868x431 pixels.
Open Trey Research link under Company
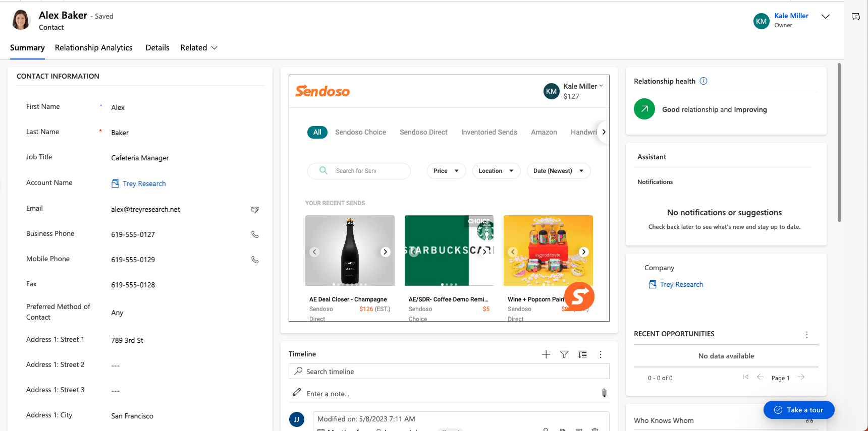coord(681,285)
